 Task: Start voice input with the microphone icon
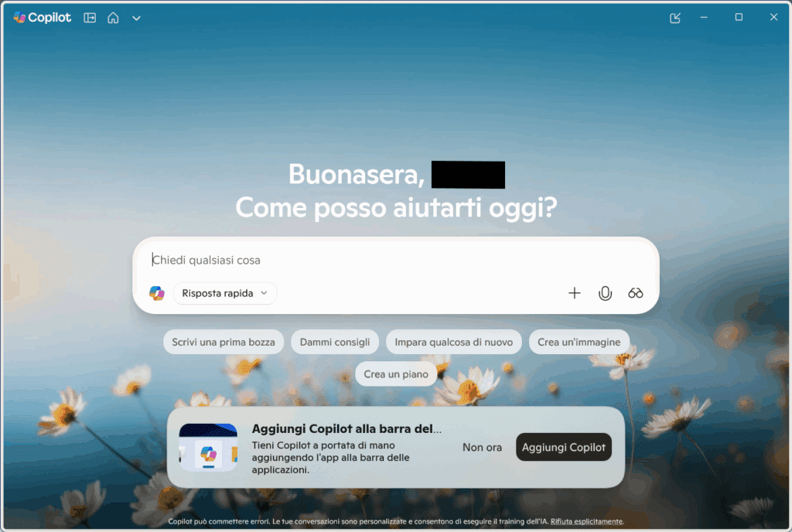605,293
